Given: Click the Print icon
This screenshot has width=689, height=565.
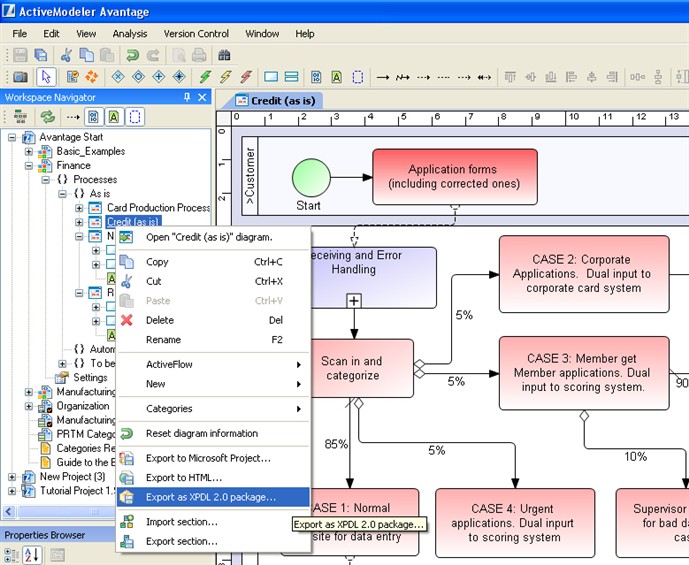Looking at the screenshot, I should [x=199, y=55].
